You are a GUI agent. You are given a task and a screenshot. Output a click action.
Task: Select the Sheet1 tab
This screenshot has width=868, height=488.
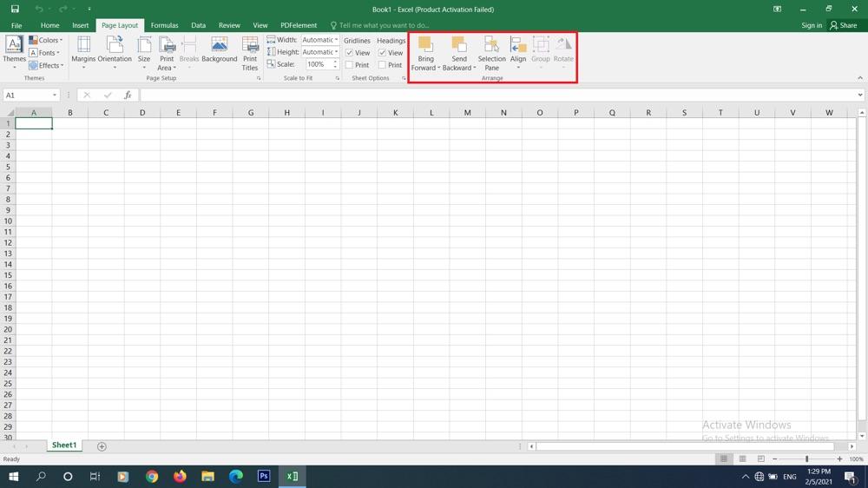(64, 445)
